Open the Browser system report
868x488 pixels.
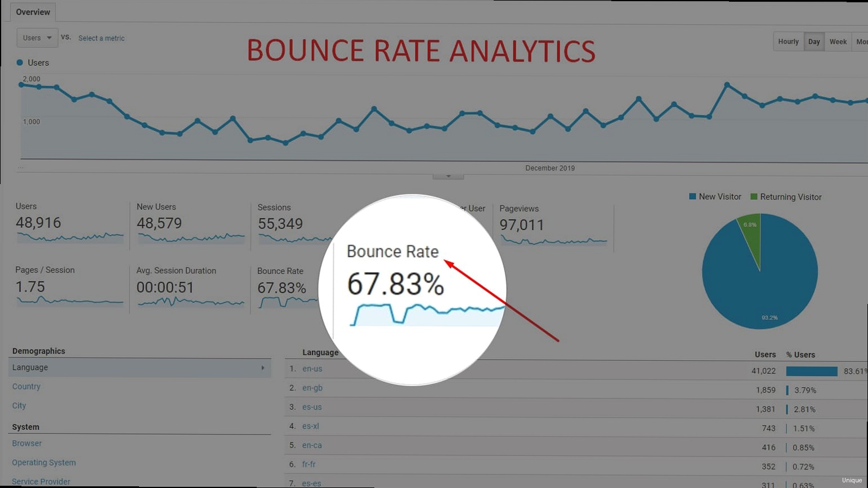(x=27, y=444)
